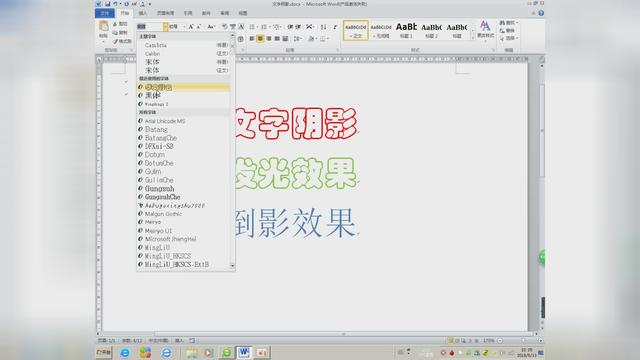
Task: Switch to the References ribbon tab
Action: [188, 13]
